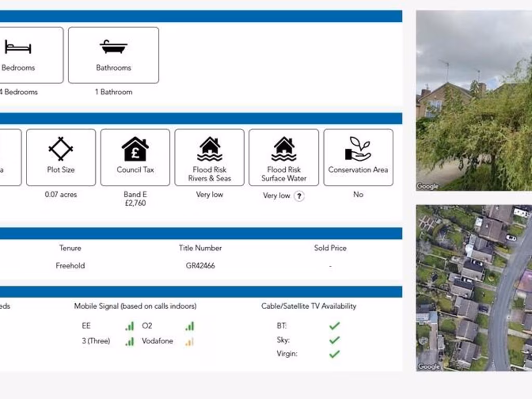Click the Conservation Area plant icon

click(x=358, y=149)
